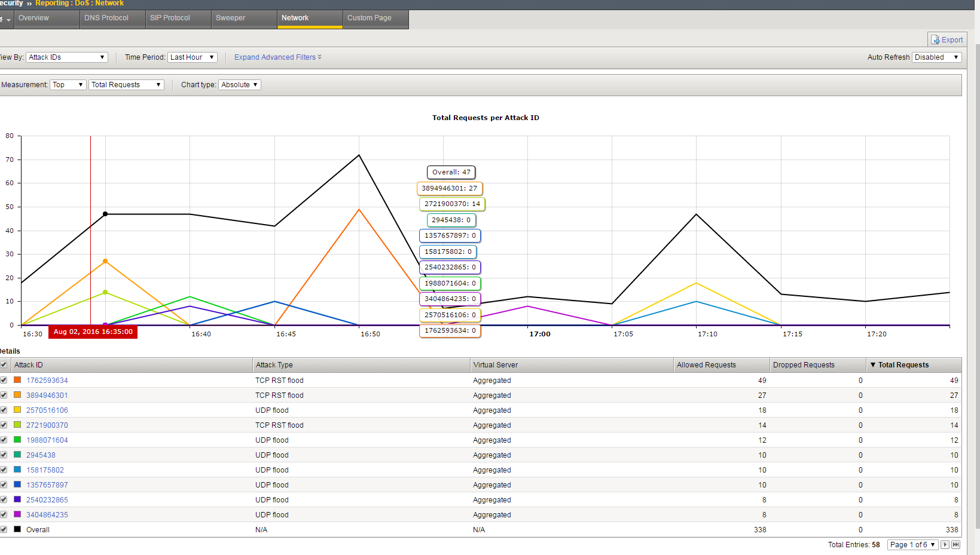Screen dimensions: 980x555
Task: Click the Total Requests sort arrow header
Action: click(x=873, y=365)
